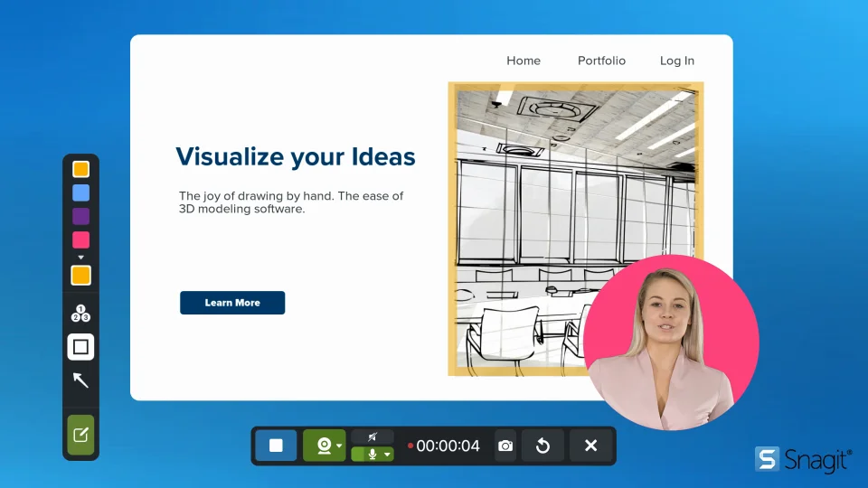Click the Log In link
The width and height of the screenshot is (868, 488).
pyautogui.click(x=677, y=61)
